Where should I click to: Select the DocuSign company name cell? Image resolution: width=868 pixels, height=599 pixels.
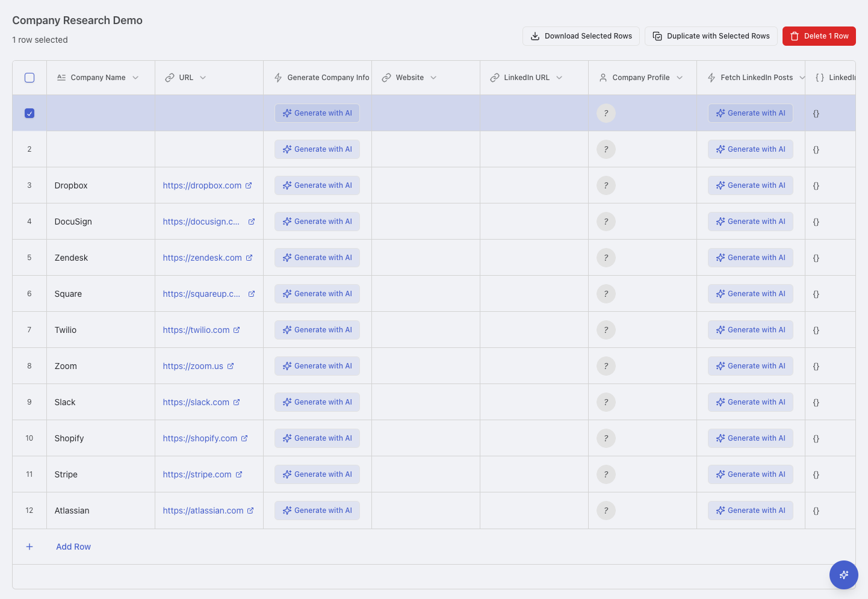(101, 222)
